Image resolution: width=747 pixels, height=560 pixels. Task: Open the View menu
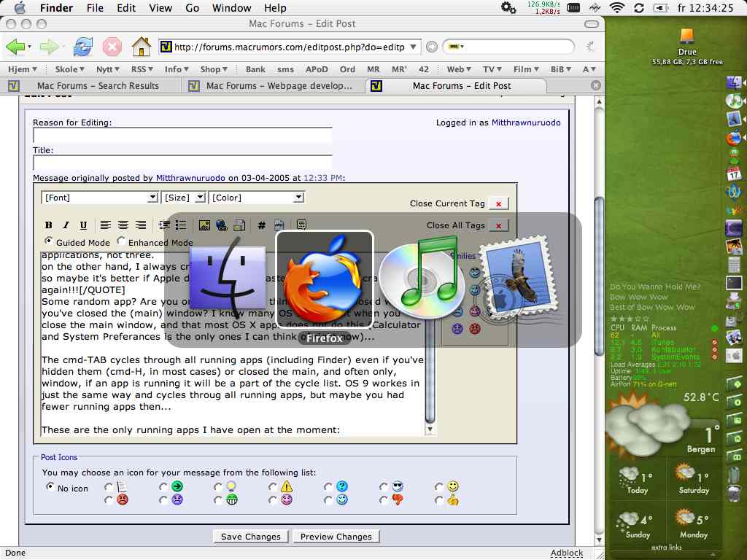(x=160, y=8)
